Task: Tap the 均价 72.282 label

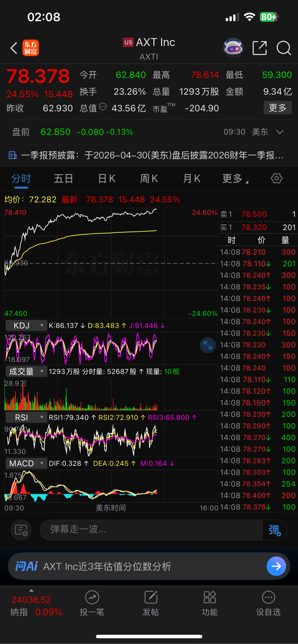Action: coord(30,200)
